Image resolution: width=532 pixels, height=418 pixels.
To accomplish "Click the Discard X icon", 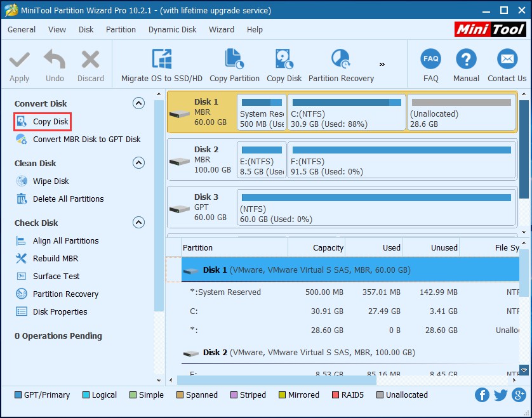I will (x=91, y=60).
